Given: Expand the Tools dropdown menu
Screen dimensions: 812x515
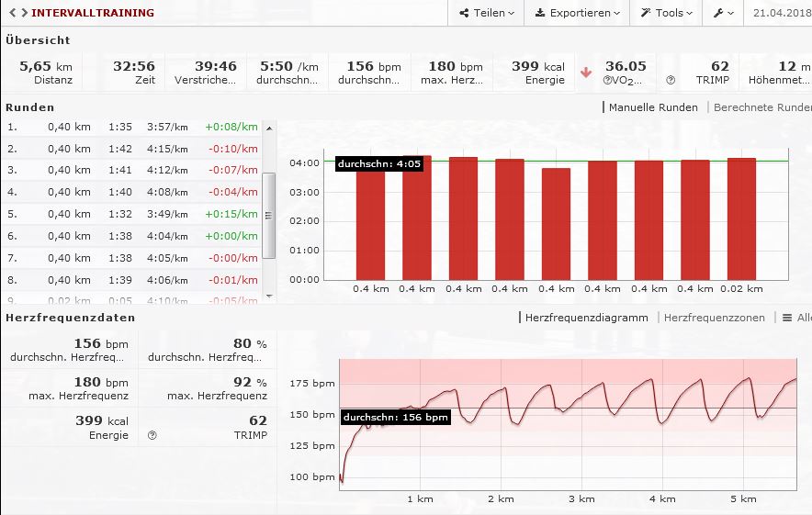Looking at the screenshot, I should pyautogui.click(x=668, y=13).
